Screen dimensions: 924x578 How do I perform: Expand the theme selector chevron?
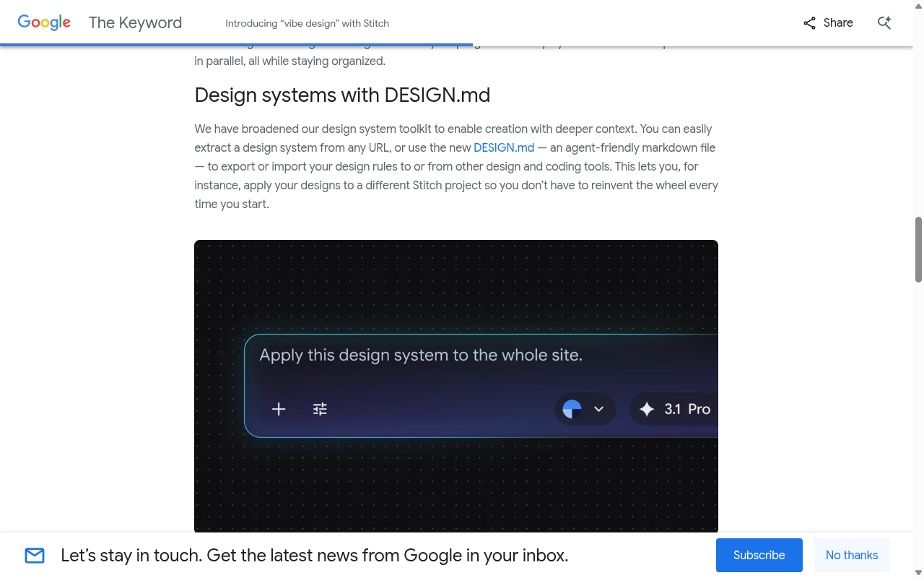click(598, 409)
